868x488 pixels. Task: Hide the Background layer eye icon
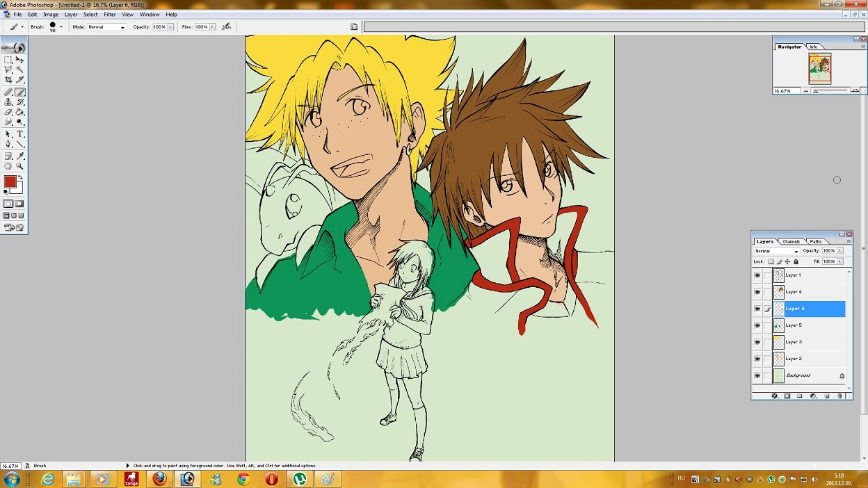pyautogui.click(x=757, y=375)
